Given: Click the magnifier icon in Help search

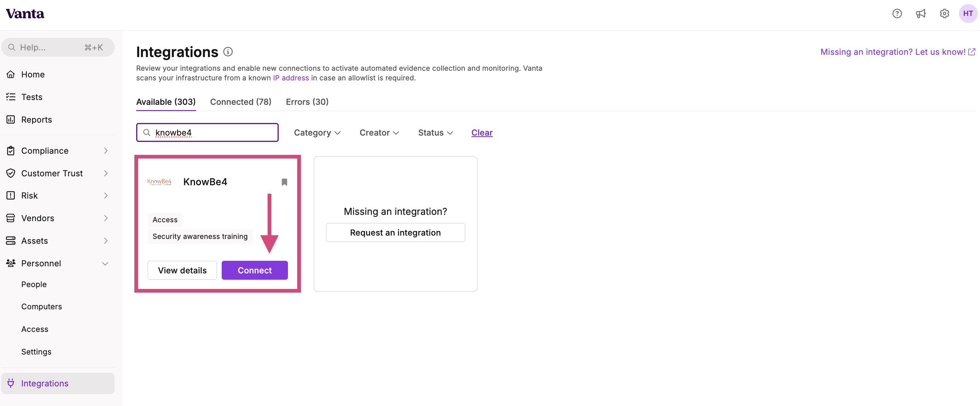Looking at the screenshot, I should (12, 47).
